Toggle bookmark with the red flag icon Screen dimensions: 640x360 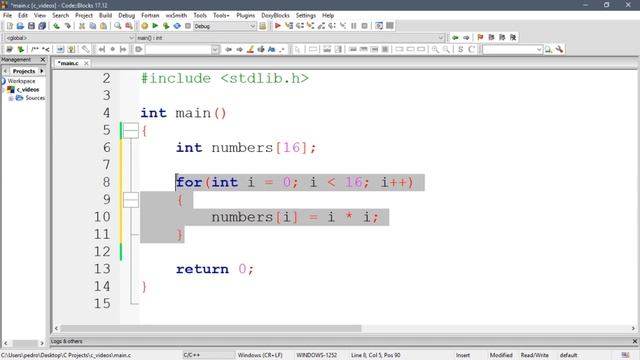(x=480, y=38)
